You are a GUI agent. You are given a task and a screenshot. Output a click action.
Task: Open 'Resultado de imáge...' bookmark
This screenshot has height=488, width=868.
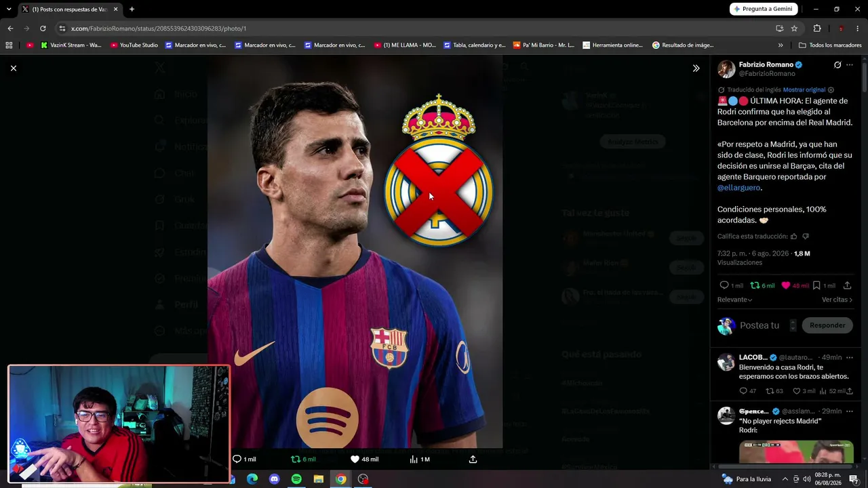pyautogui.click(x=683, y=45)
